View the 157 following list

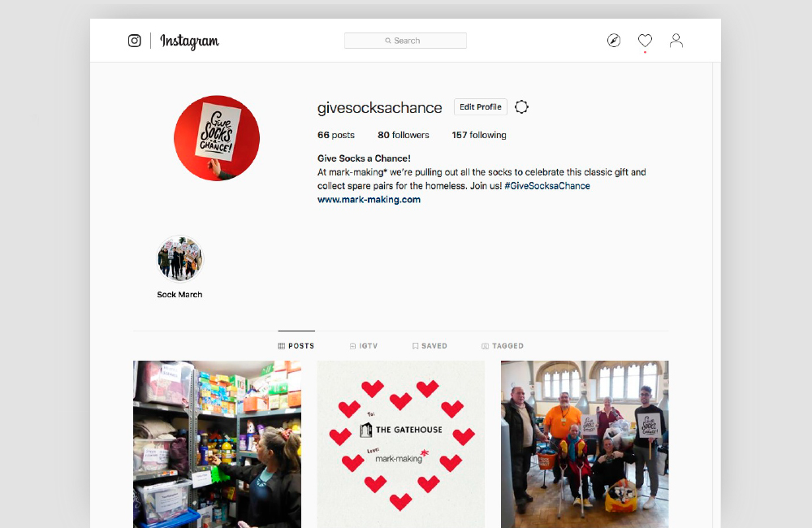[x=479, y=135]
